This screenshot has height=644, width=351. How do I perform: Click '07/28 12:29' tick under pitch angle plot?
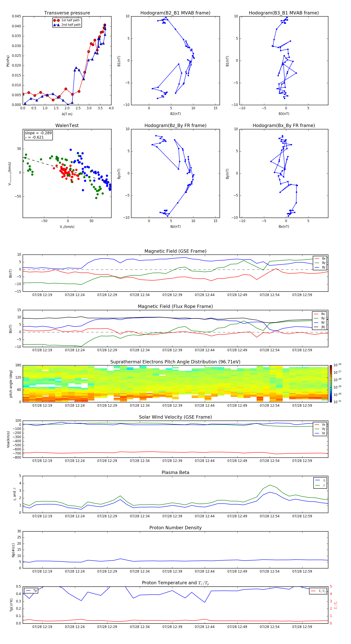(107, 406)
